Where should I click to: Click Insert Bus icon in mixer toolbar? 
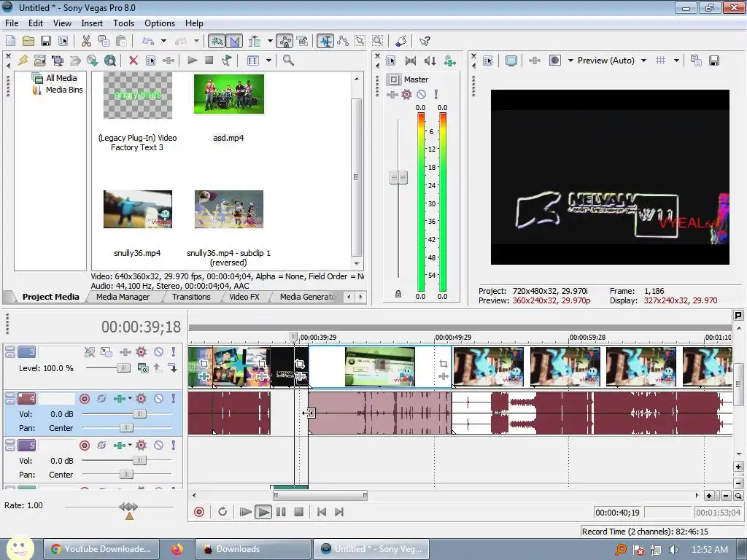pyautogui.click(x=449, y=61)
